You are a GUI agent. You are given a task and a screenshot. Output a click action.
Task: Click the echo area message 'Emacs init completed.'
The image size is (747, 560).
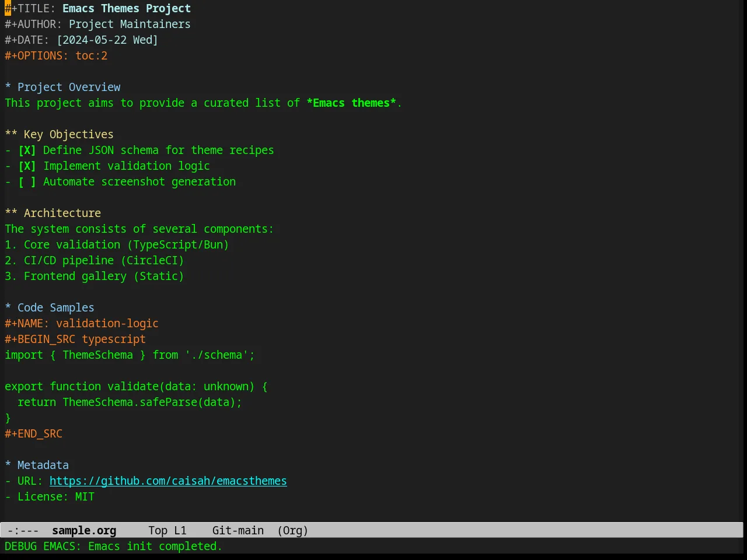tap(155, 546)
